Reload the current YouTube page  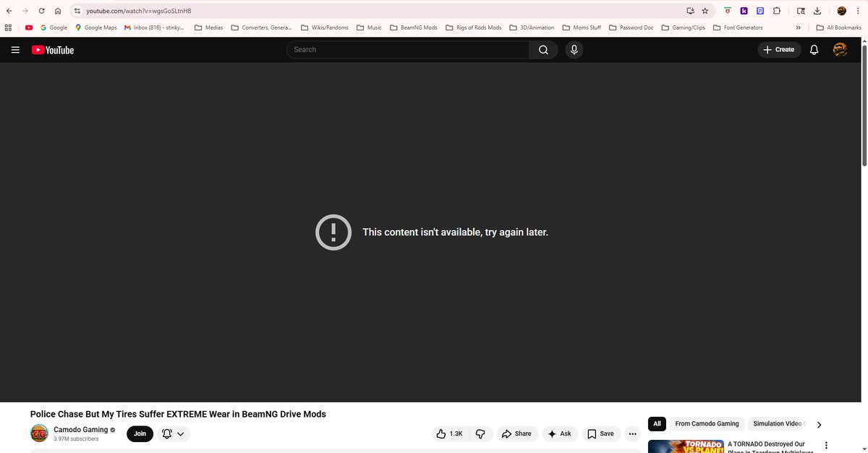click(x=41, y=11)
